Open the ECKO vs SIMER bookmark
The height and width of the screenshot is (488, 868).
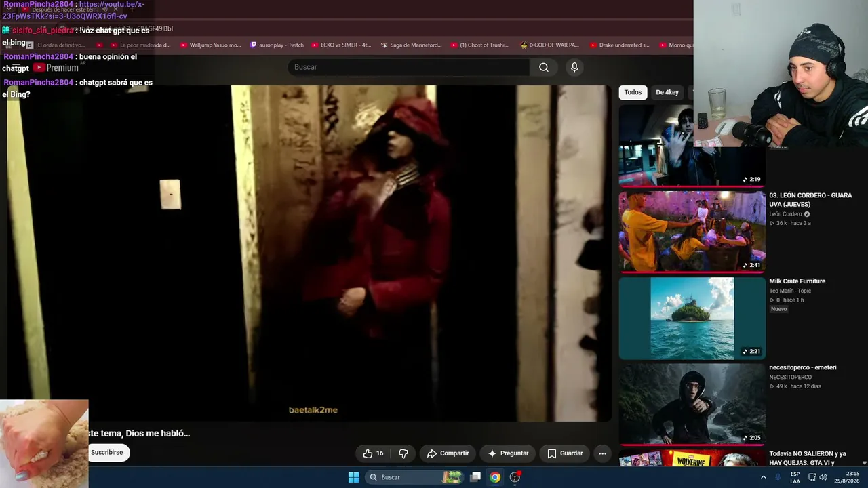(x=341, y=45)
